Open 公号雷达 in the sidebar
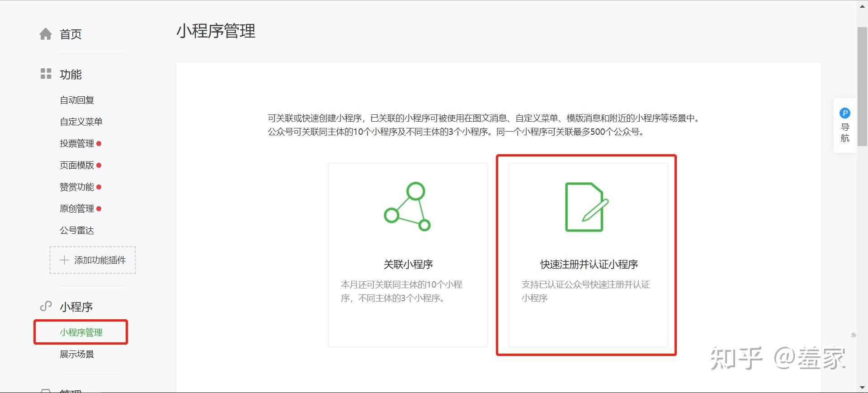 77,230
